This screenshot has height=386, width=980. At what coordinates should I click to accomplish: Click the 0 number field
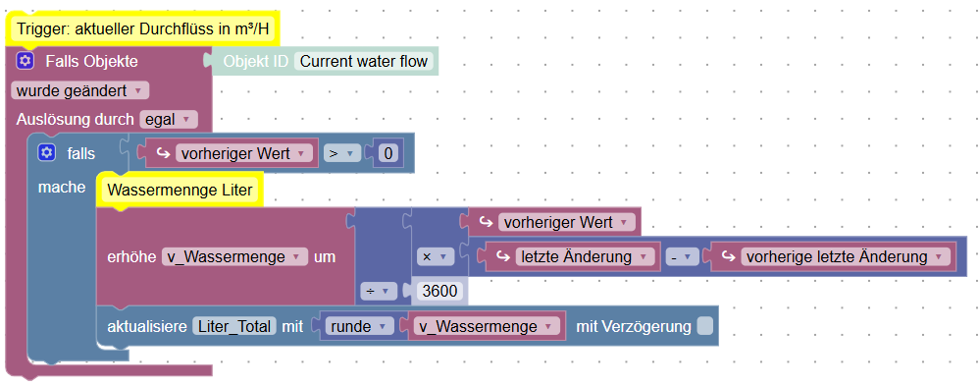point(388,153)
